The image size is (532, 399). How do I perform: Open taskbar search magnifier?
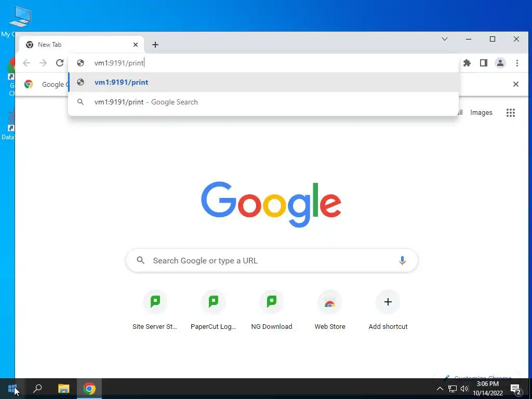(x=37, y=389)
